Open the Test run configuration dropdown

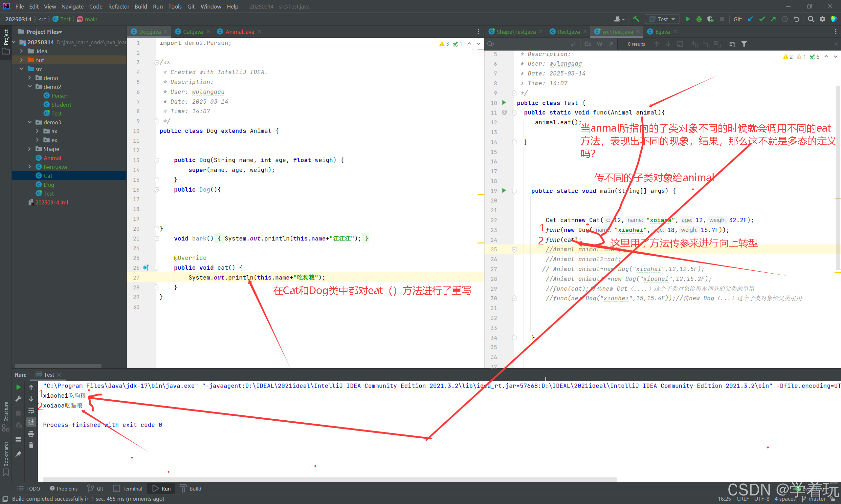662,19
